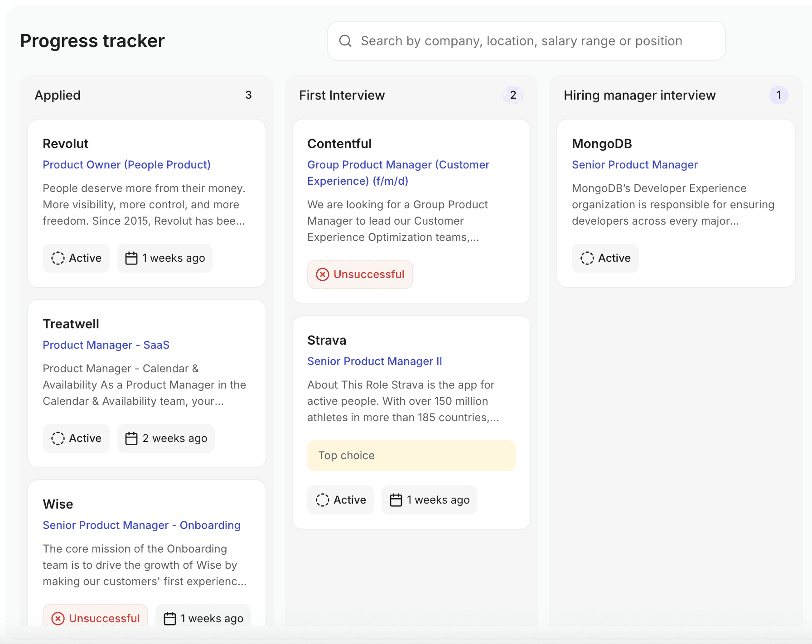Click the calendar icon on Wise card
Image resolution: width=812 pixels, height=644 pixels.
point(170,619)
